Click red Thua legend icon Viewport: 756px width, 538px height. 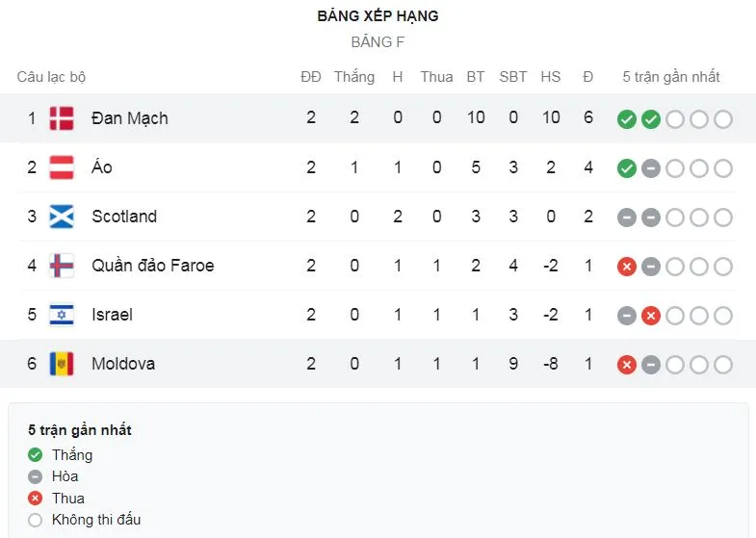pos(36,499)
